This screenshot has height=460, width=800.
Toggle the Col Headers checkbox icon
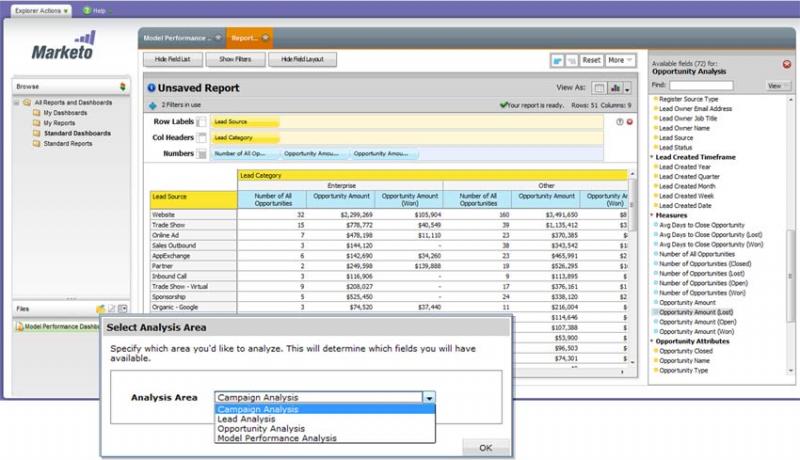click(202, 138)
